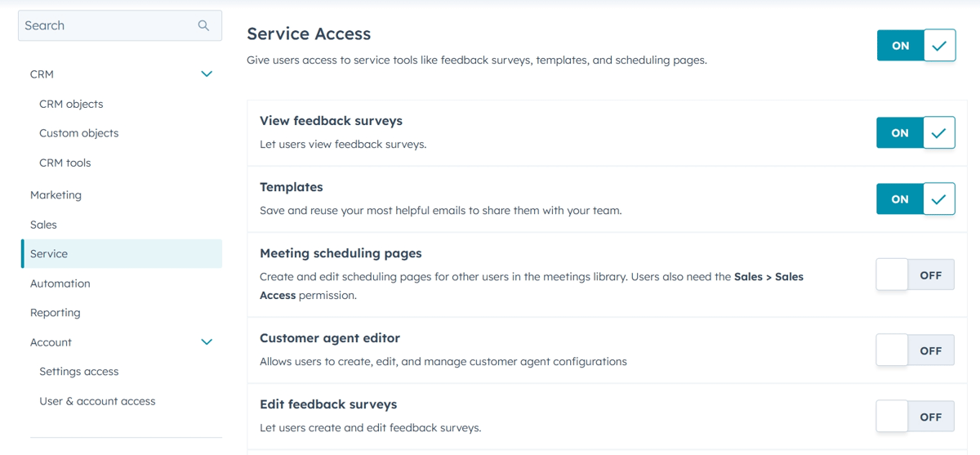Screen dimensions: 980x455
Task: Turn off the Templates toggle
Action: coord(915,199)
